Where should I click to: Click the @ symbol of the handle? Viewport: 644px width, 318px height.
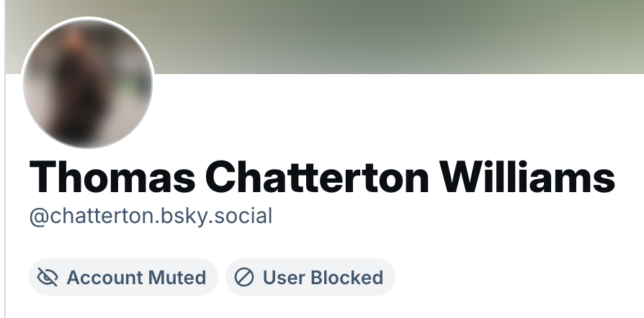(x=40, y=217)
